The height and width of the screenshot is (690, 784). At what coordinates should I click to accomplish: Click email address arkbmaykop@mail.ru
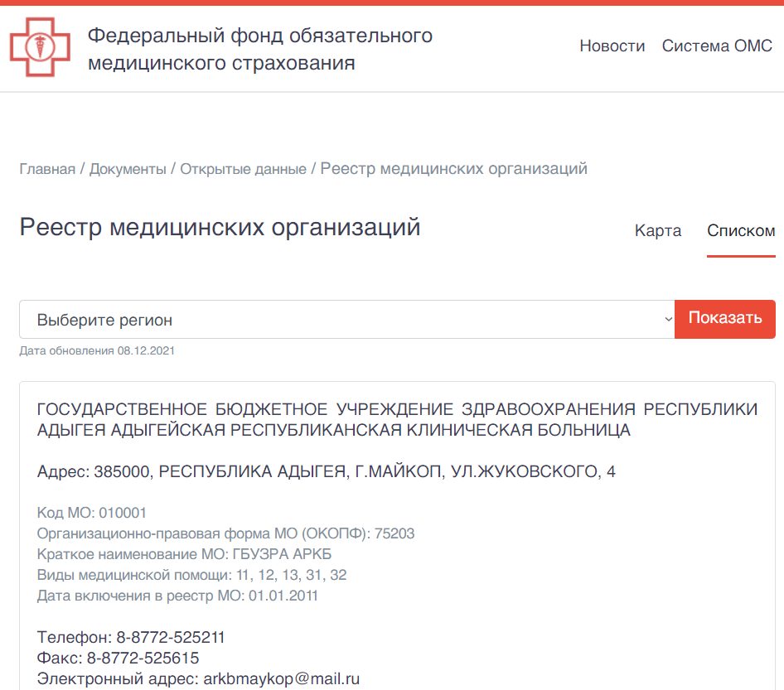point(282,679)
